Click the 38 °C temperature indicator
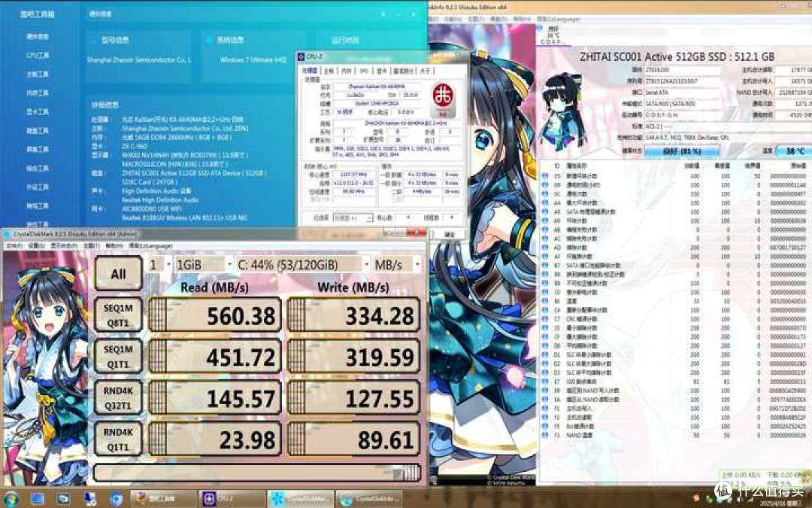The width and height of the screenshot is (812, 508). coord(795,151)
